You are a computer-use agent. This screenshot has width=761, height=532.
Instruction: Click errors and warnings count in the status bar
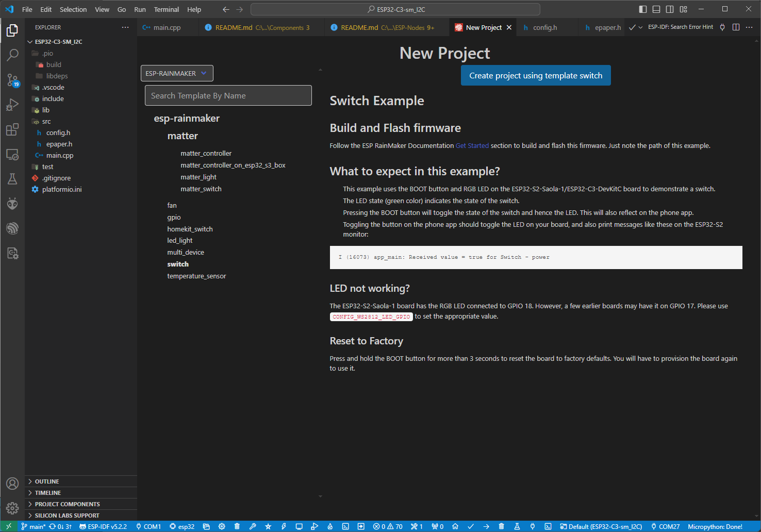(x=388, y=526)
